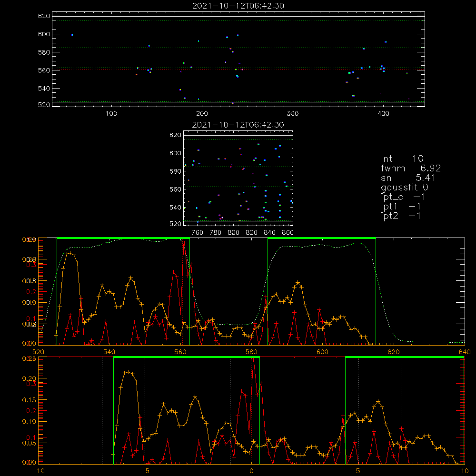Click the middle plot x-axis label 800
Viewport: 476px width, 476px height.
point(233,233)
